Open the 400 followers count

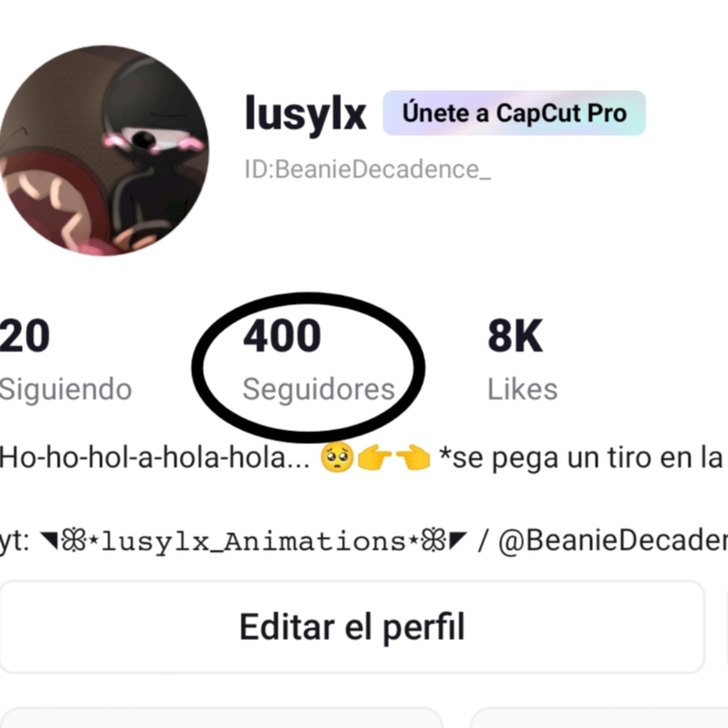coord(282,335)
